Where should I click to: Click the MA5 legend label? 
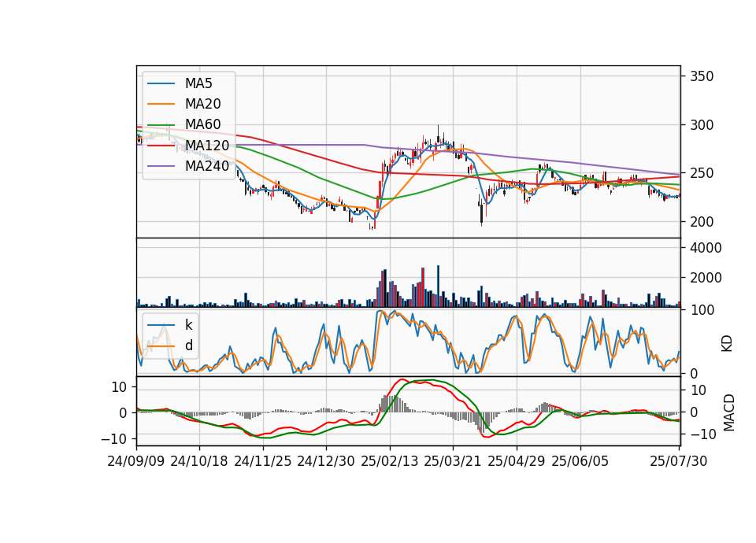tap(198, 83)
